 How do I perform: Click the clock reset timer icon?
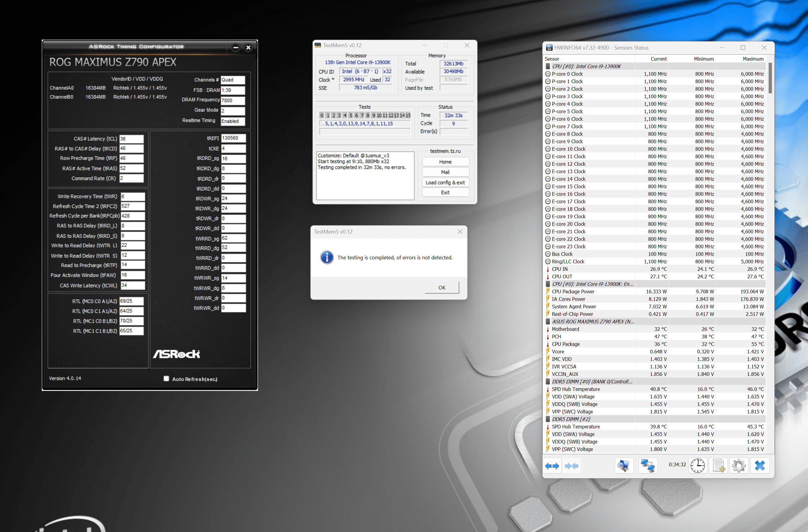point(697,466)
